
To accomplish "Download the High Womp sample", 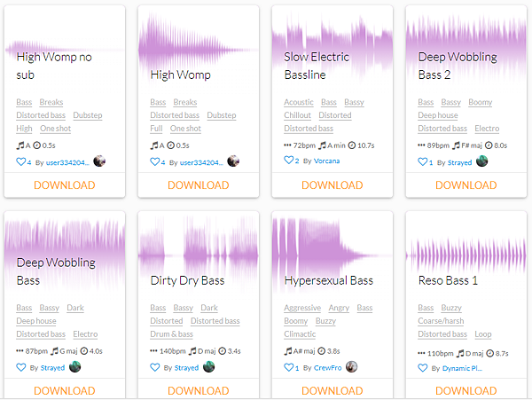I will [199, 185].
